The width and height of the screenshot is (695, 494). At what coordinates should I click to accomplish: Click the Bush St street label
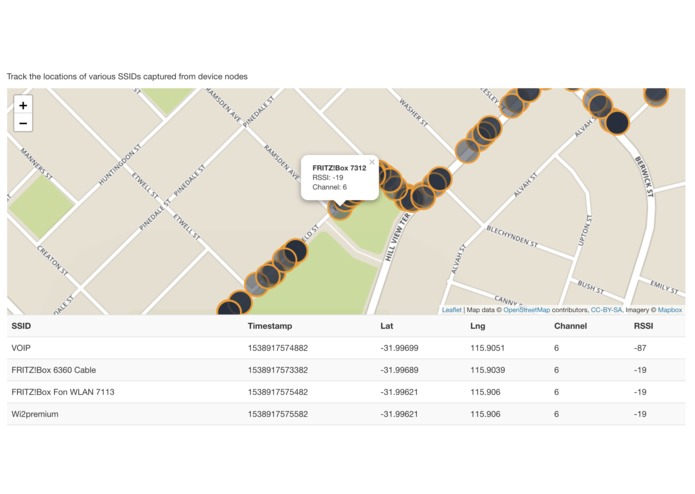point(590,287)
